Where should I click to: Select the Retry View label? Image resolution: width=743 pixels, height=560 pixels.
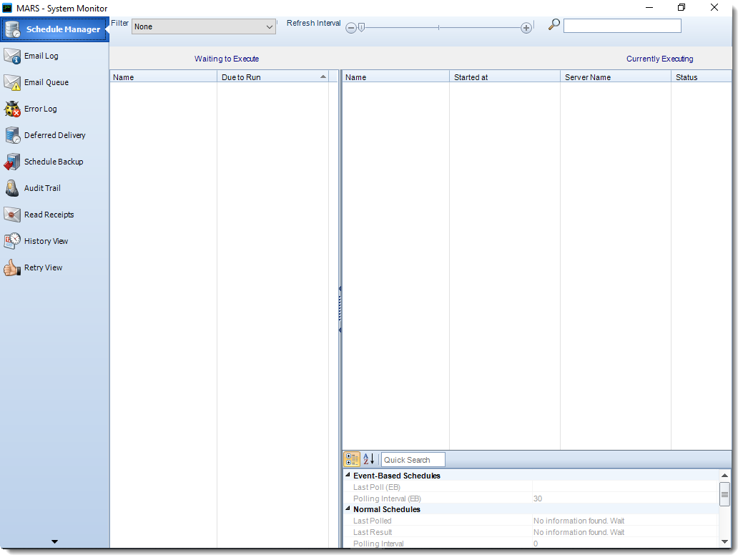[43, 267]
